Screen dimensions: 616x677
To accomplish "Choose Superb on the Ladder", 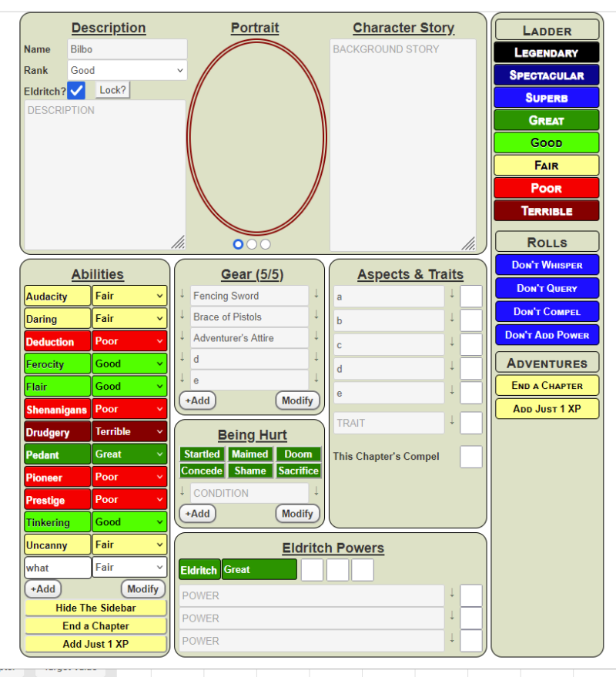I will point(547,98).
